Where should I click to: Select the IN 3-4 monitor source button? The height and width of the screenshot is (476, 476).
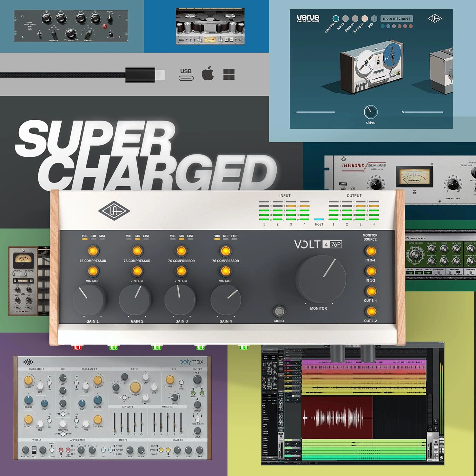coord(371,251)
